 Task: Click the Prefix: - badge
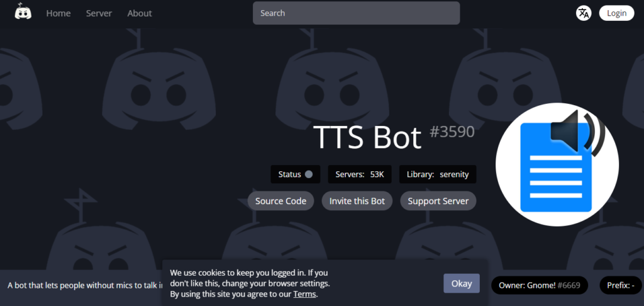(x=622, y=285)
